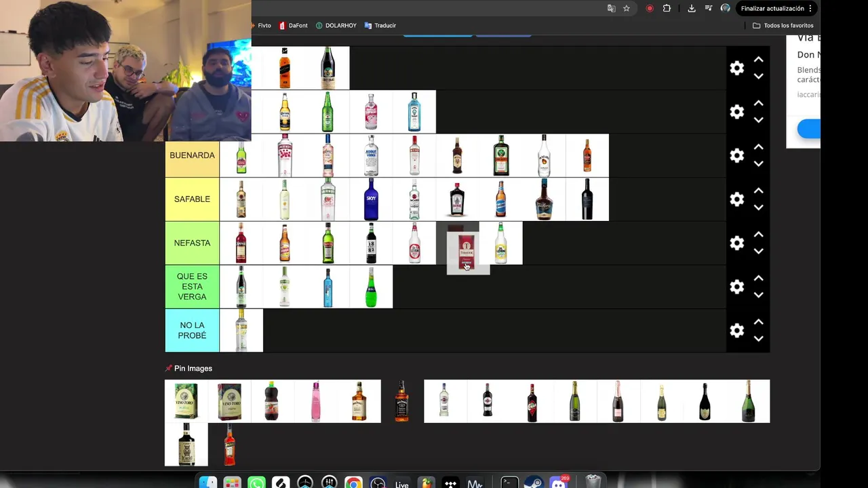This screenshot has height=488, width=868.
Task: Move QUE ES ESTA VERGA tier up
Action: (x=759, y=279)
